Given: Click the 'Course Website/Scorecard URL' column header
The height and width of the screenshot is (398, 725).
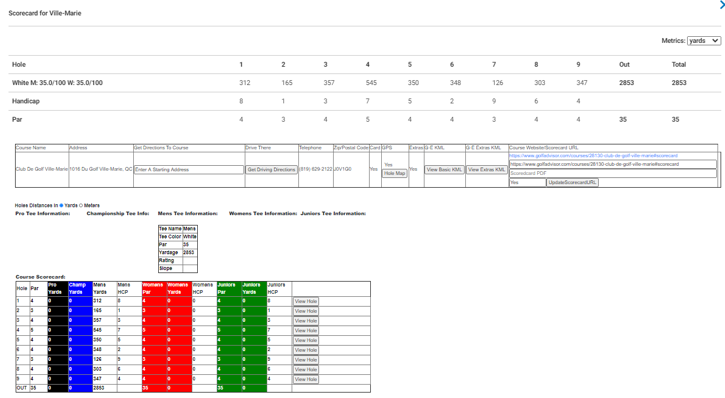Looking at the screenshot, I should (544, 148).
